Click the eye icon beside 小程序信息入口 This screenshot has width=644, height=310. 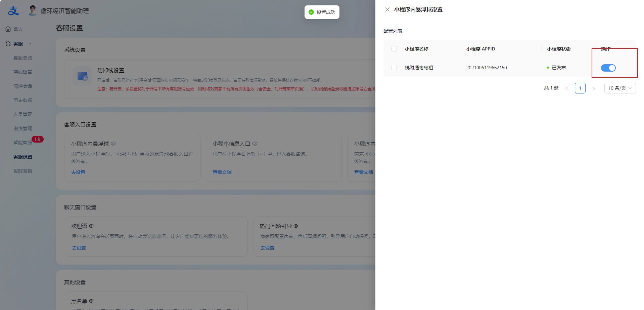(255, 144)
